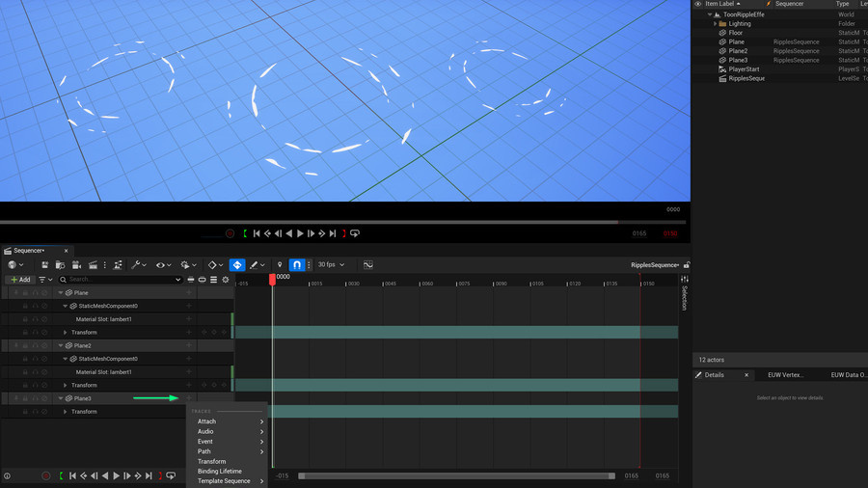868x488 pixels.
Task: Switch to the EUW Vertex tab
Action: (785, 375)
